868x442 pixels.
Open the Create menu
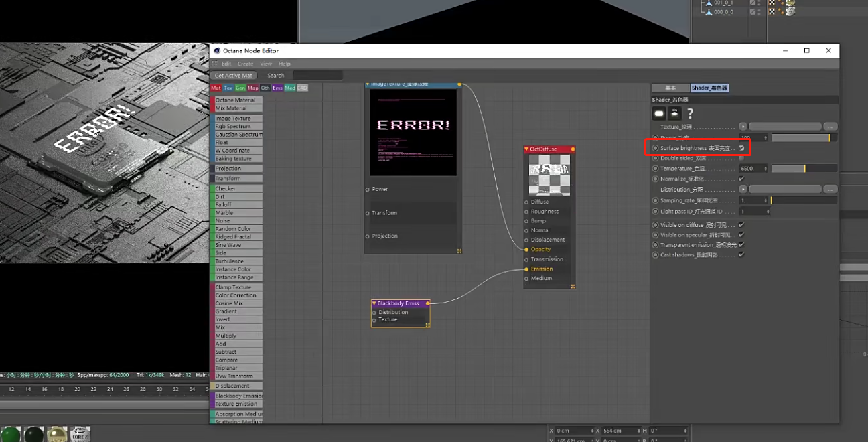(246, 64)
